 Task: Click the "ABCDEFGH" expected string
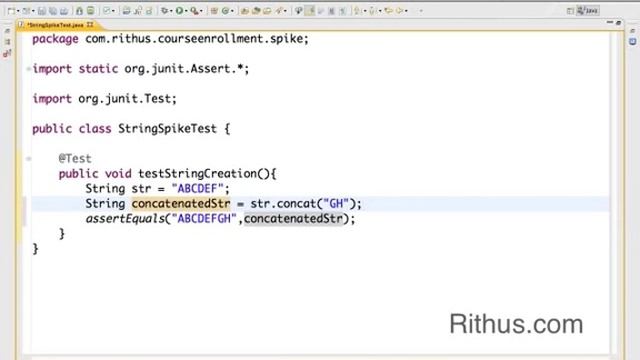click(x=204, y=219)
